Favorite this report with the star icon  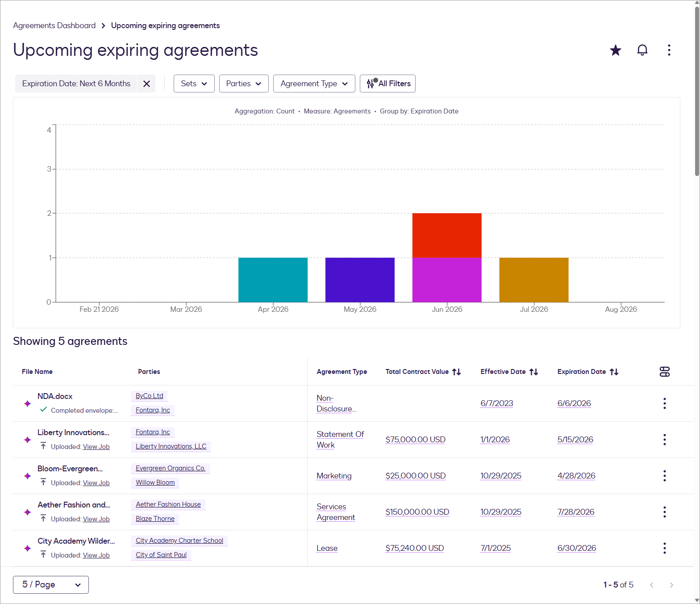616,50
